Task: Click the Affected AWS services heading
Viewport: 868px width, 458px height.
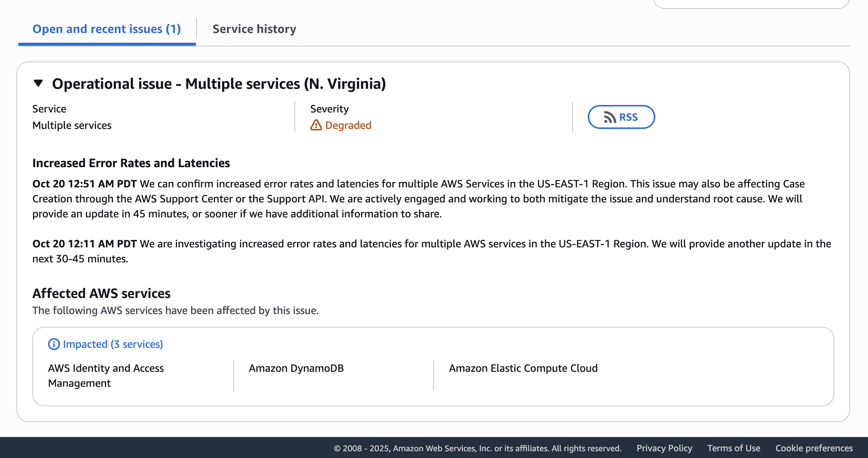Action: pyautogui.click(x=101, y=293)
